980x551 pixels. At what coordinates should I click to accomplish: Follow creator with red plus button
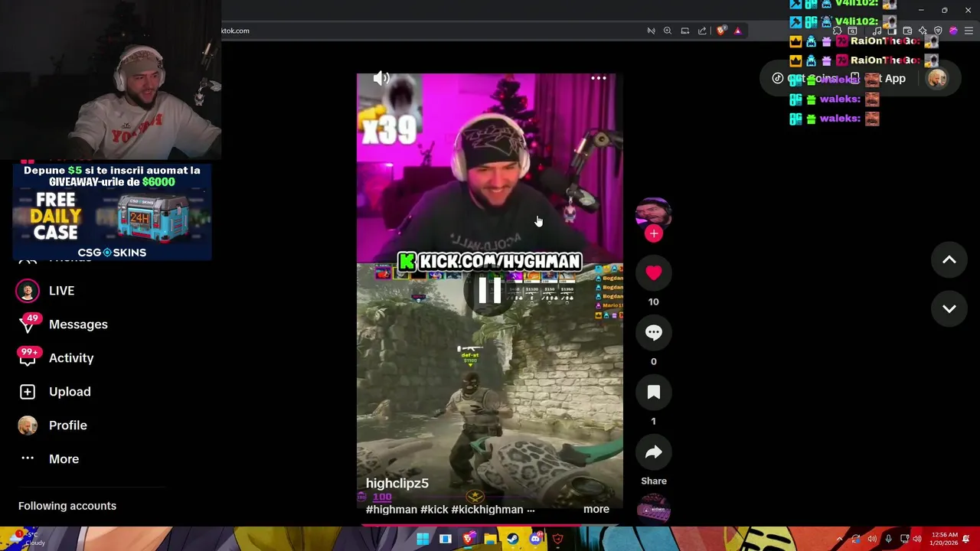(x=653, y=234)
